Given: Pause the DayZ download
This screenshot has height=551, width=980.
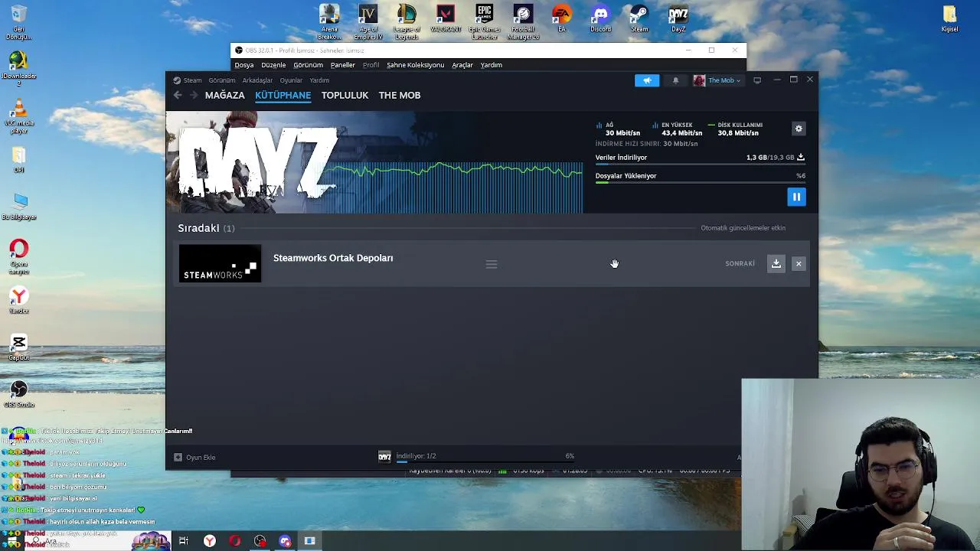Looking at the screenshot, I should pos(796,197).
